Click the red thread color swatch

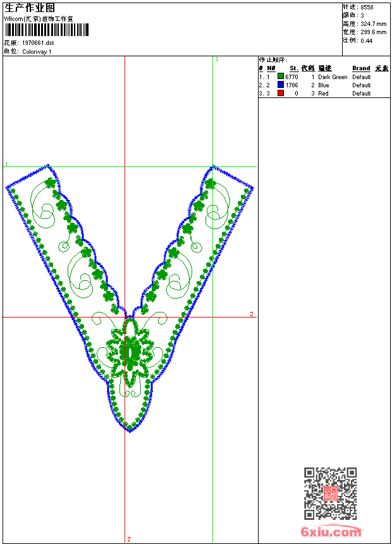pyautogui.click(x=281, y=93)
